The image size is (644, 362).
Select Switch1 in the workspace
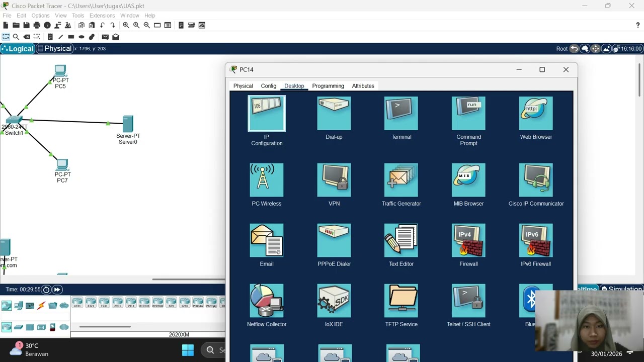pos(14,126)
